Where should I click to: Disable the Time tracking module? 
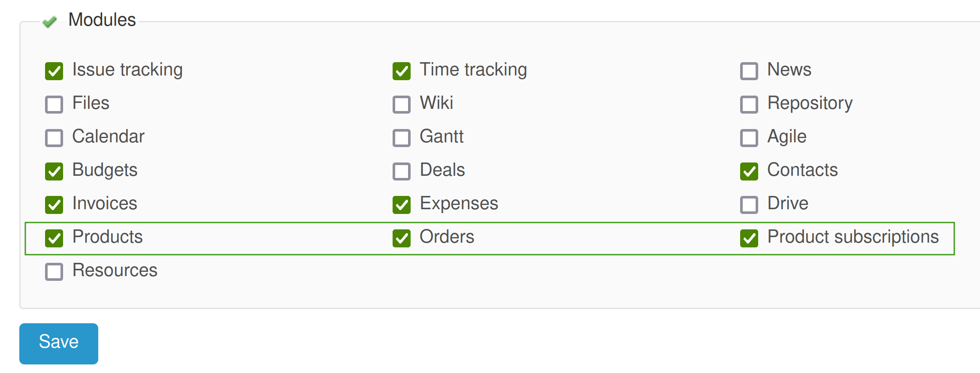click(x=402, y=71)
